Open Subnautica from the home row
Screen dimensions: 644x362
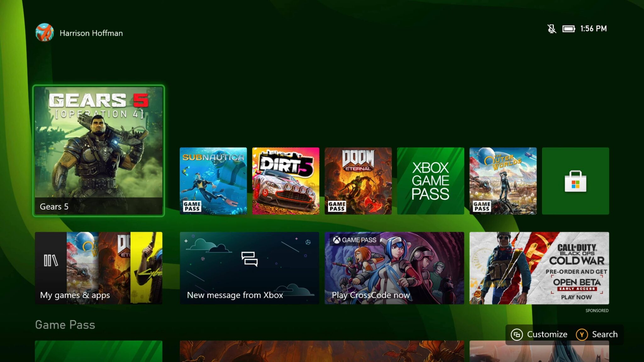pyautogui.click(x=214, y=176)
